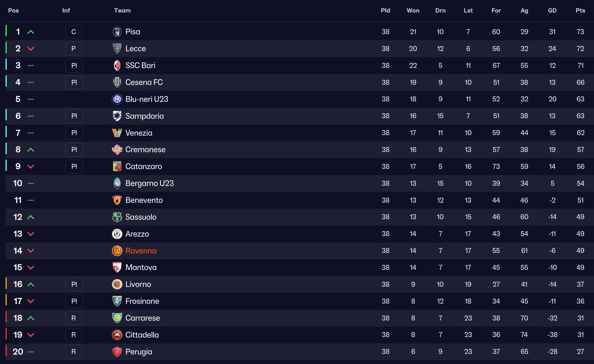Sort table by Pts column header
Image resolution: width=594 pixels, height=364 pixels.
pyautogui.click(x=580, y=10)
